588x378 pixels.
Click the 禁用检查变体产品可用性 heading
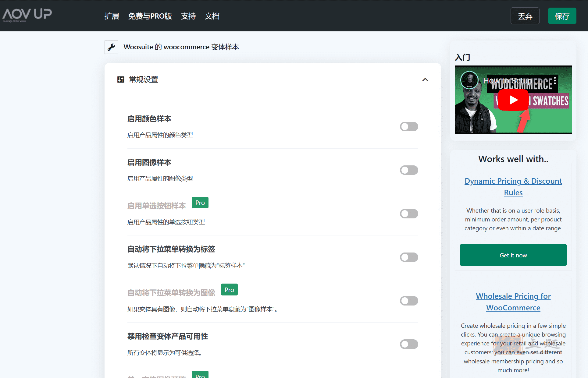(x=168, y=336)
